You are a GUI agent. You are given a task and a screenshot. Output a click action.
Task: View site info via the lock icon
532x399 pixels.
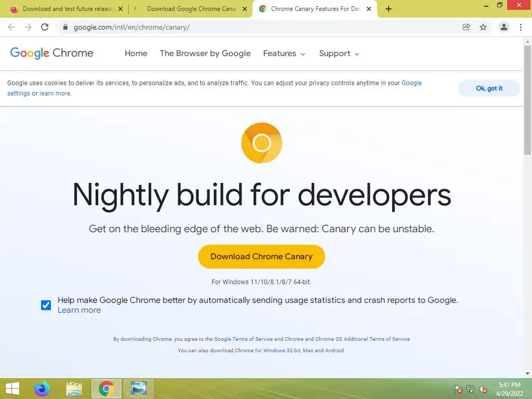pos(65,27)
